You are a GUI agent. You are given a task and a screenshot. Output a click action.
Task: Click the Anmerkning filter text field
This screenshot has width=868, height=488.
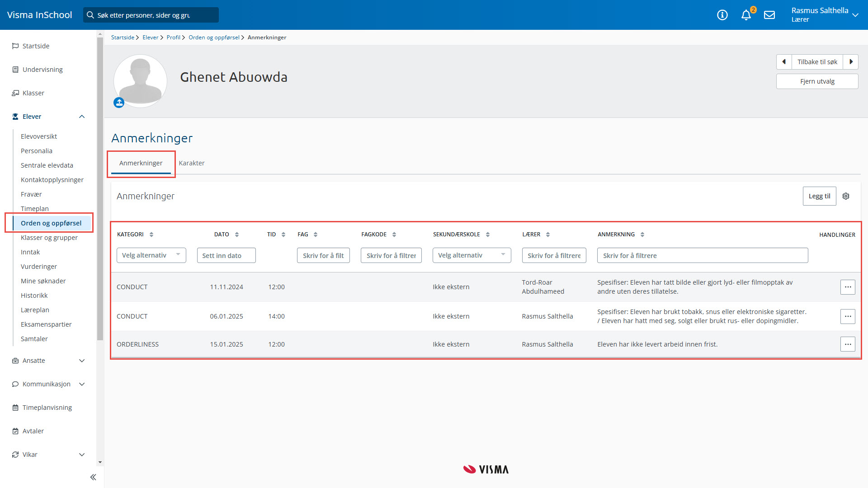point(702,255)
